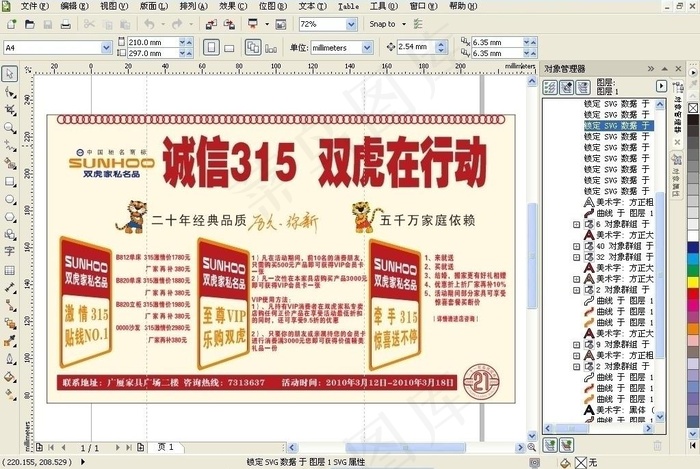This screenshot has height=469, width=700.
Task: Switch to the 页 1 page tab
Action: coord(166,447)
